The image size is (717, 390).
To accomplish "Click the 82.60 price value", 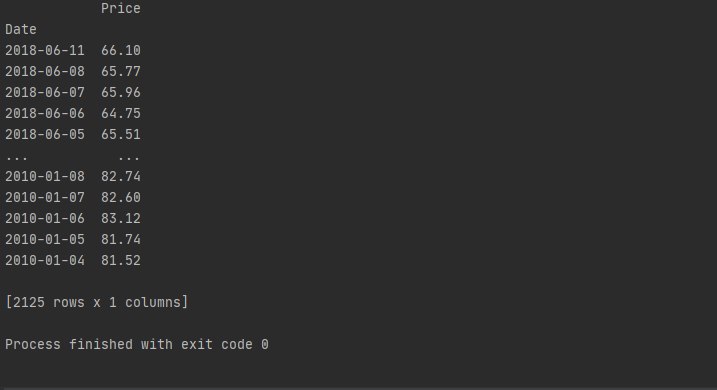I will pyautogui.click(x=121, y=198).
